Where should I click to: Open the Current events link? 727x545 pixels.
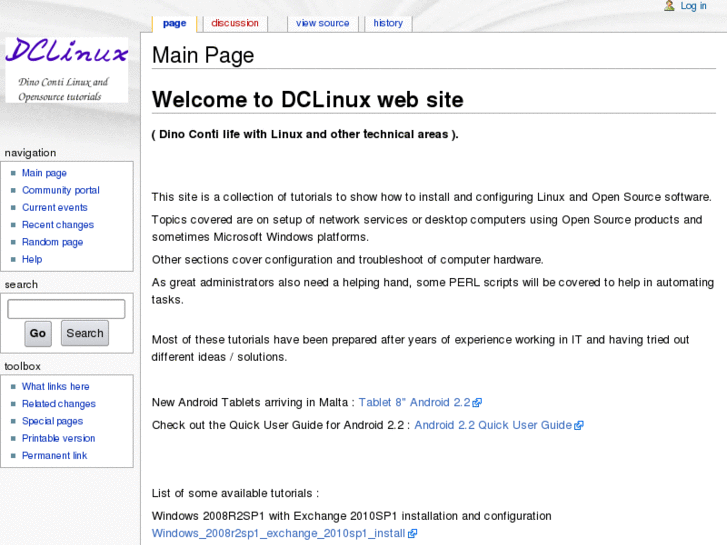[55, 207]
